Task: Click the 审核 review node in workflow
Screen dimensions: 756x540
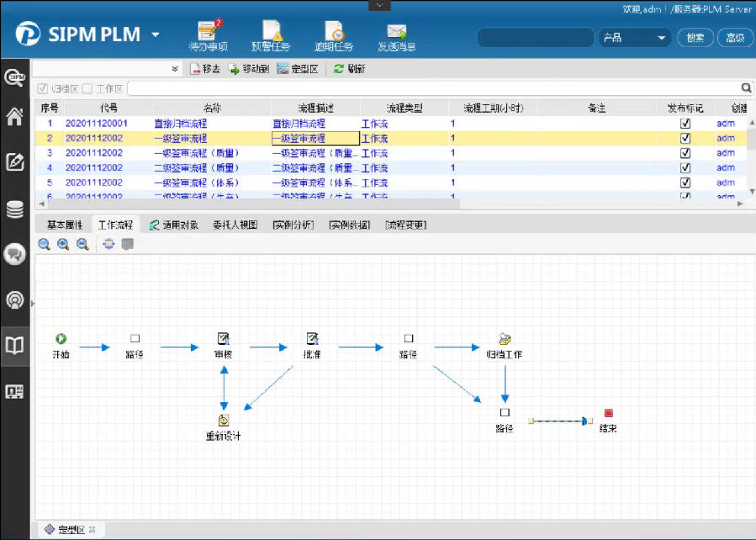Action: (x=224, y=339)
